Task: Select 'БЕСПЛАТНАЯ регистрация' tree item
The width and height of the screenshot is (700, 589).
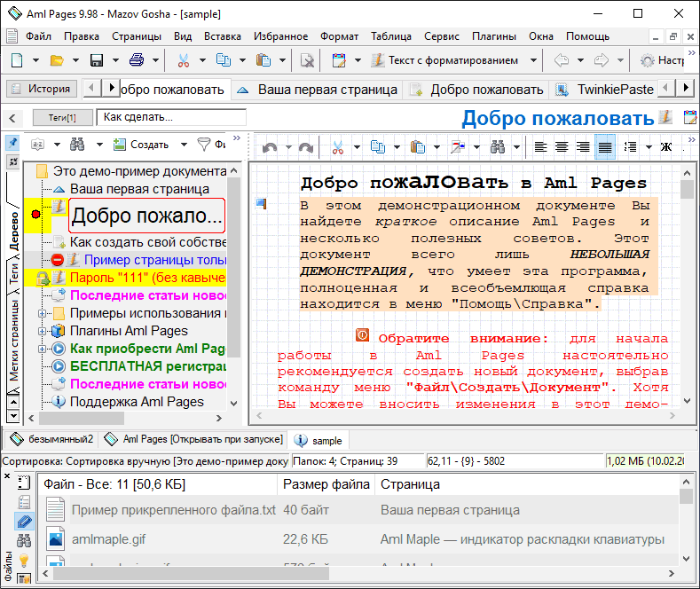Action: (x=148, y=366)
